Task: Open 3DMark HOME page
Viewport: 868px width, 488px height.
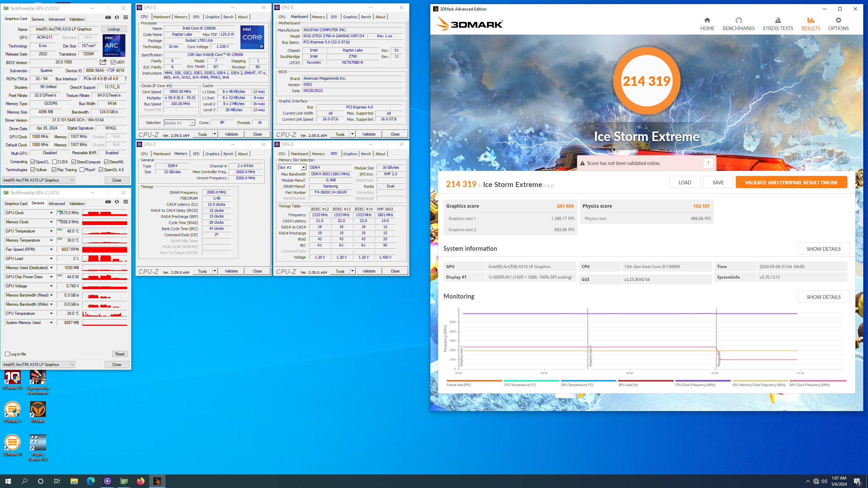Action: click(707, 24)
